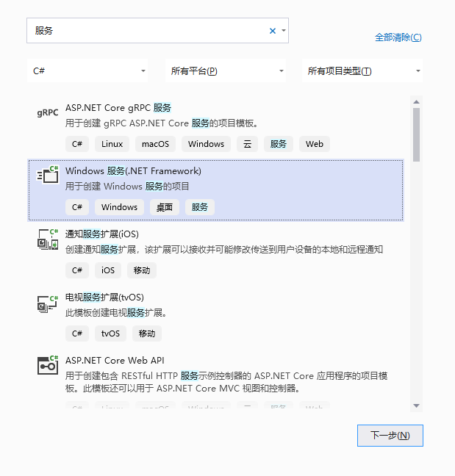The width and height of the screenshot is (455, 476).
Task: Click the 云 tag under gRPC template
Action: click(248, 144)
